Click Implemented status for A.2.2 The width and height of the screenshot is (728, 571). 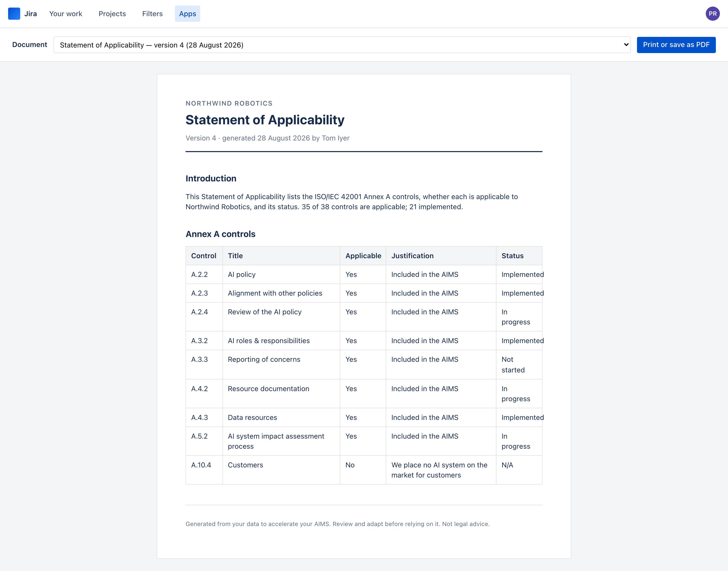(519, 274)
